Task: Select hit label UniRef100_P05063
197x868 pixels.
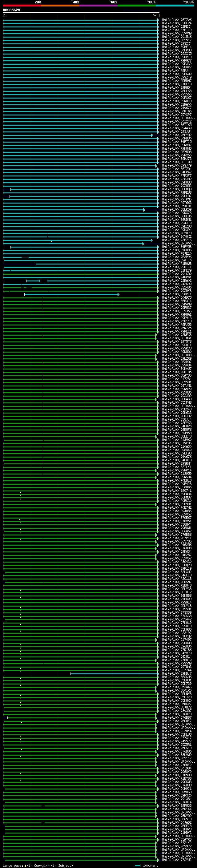Action: pos(177,792)
